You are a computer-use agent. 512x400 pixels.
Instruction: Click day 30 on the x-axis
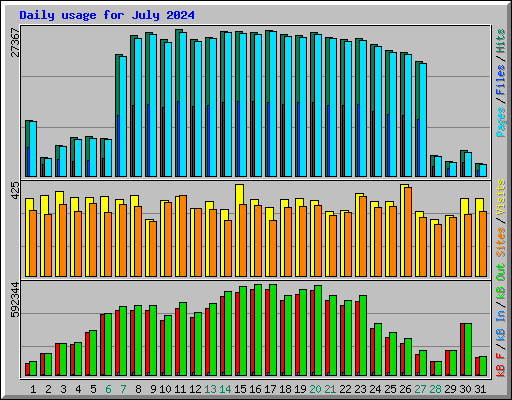pos(465,389)
